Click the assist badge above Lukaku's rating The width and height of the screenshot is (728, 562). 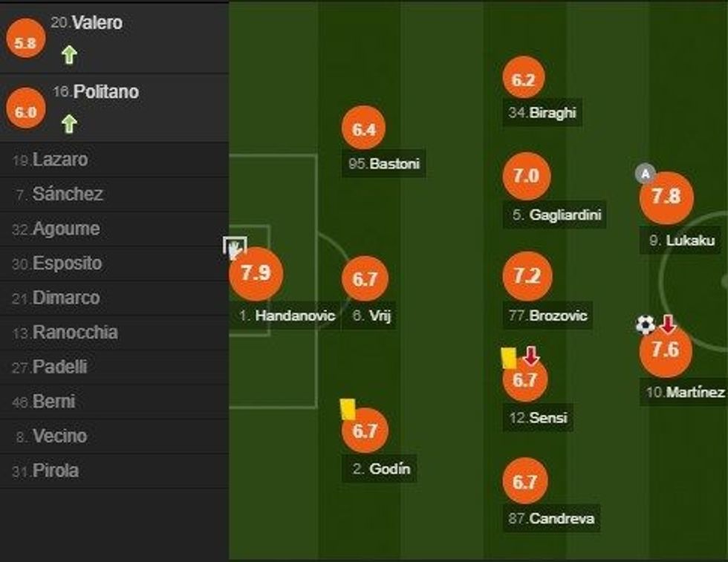click(646, 174)
